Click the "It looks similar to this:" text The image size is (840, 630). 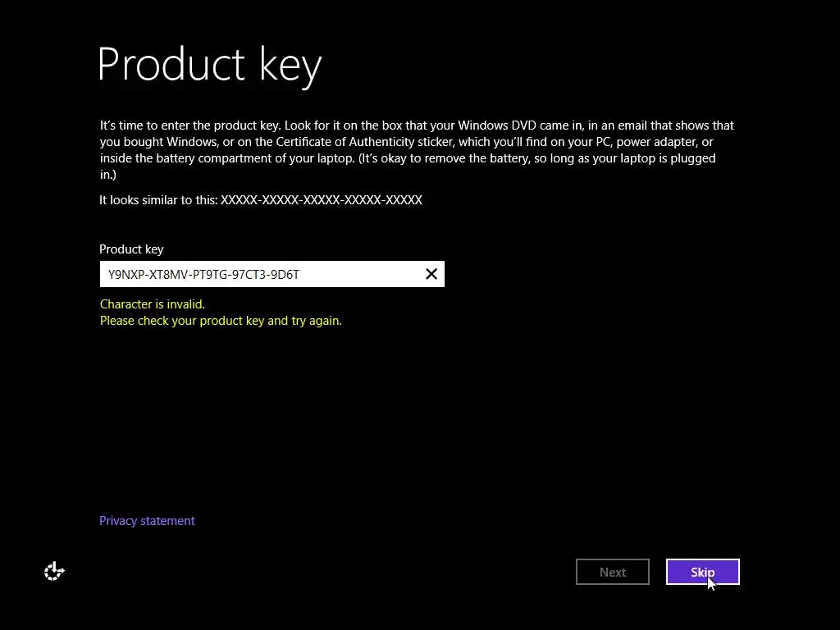click(x=158, y=200)
